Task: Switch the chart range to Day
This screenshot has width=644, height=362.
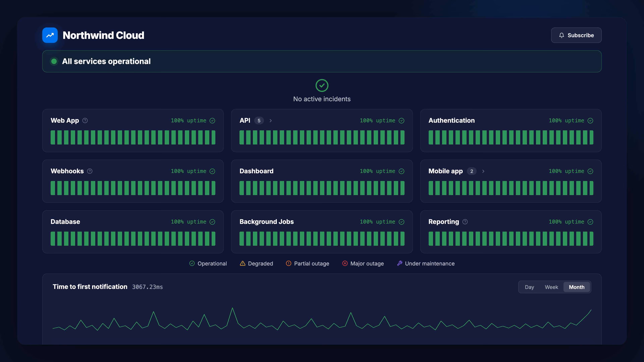Action: pyautogui.click(x=529, y=287)
